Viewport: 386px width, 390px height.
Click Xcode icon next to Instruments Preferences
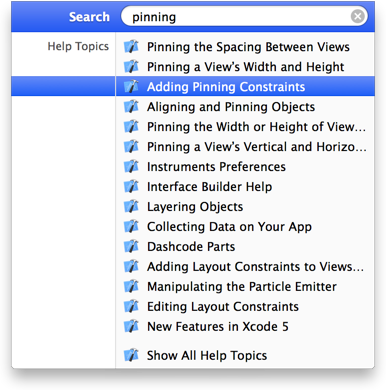coord(131,167)
